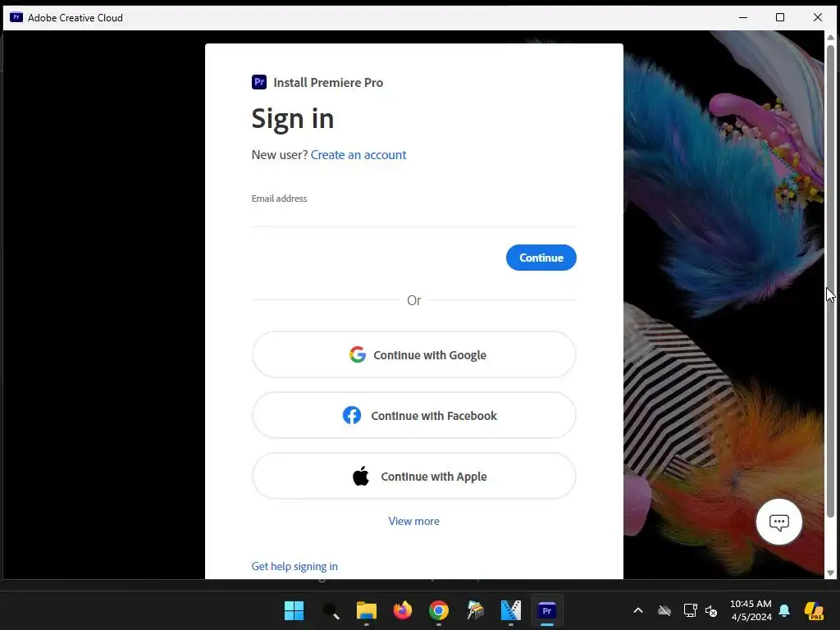
Task: Click the scrollbar up arrow
Action: tap(830, 37)
